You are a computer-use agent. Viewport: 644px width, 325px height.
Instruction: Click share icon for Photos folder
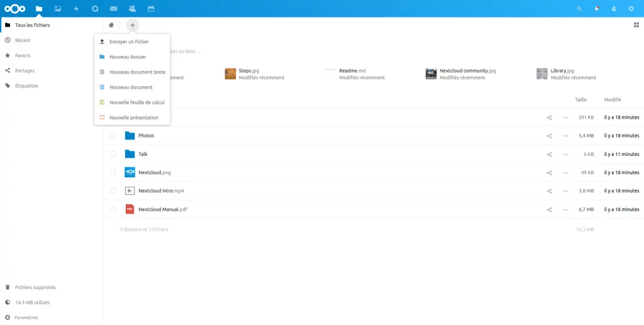(549, 136)
